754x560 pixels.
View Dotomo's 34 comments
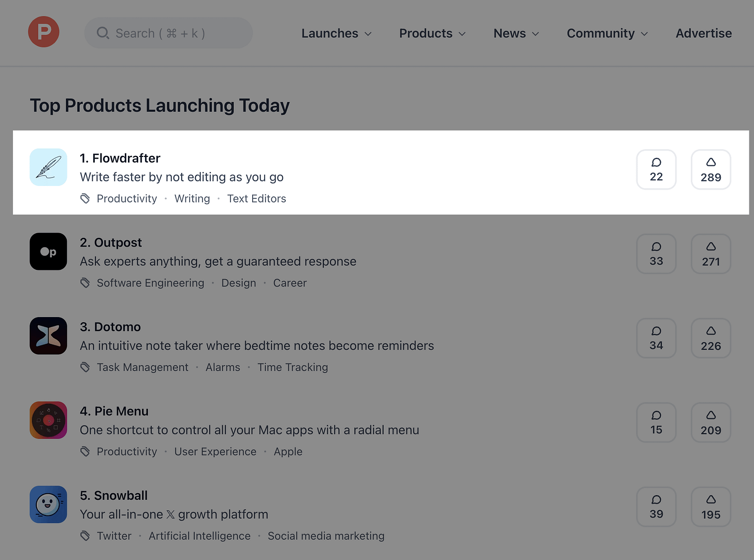coord(656,338)
